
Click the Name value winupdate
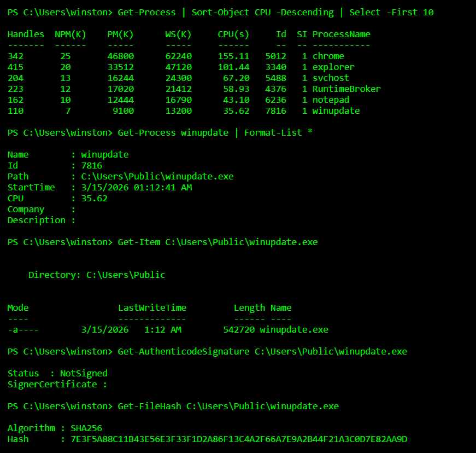pos(105,155)
